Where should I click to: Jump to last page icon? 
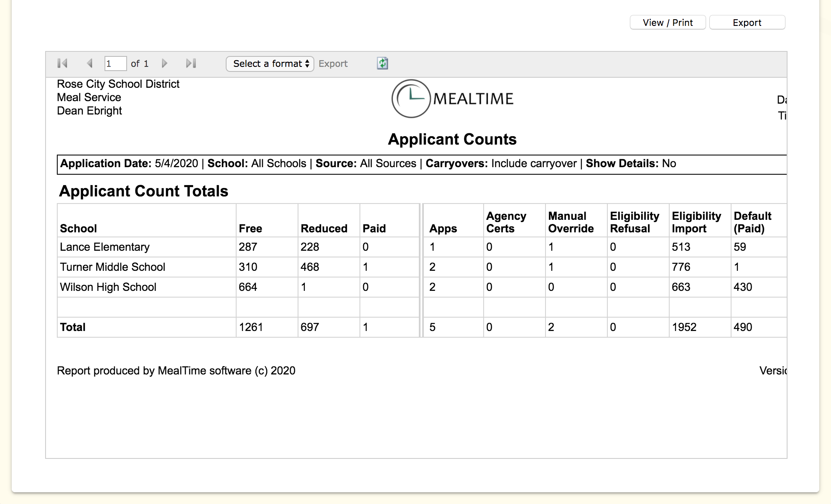click(191, 63)
